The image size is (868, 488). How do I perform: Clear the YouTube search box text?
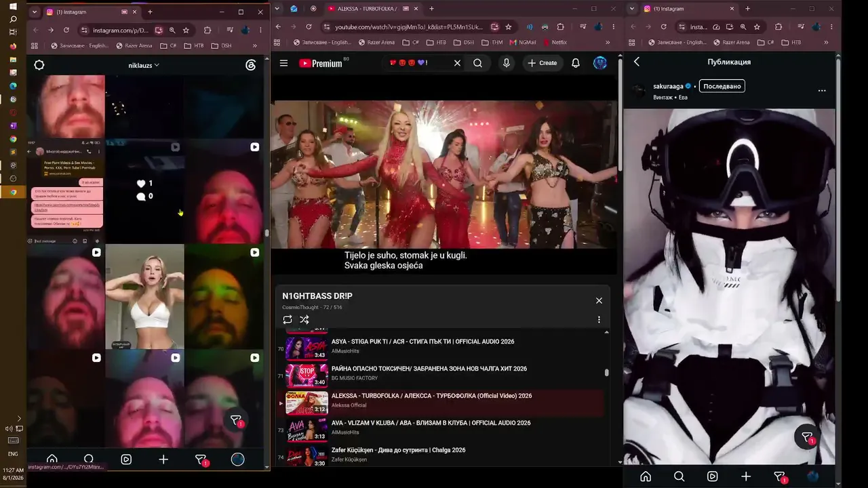point(457,63)
